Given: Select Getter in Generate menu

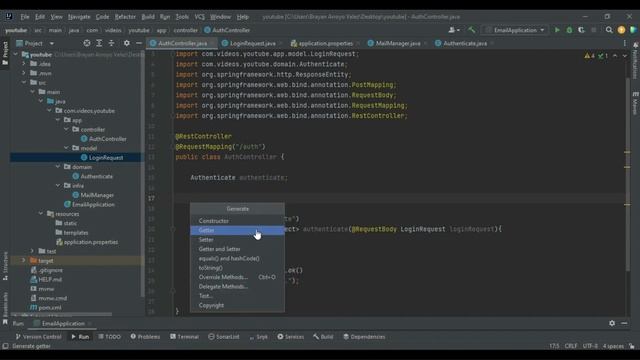Looking at the screenshot, I should pos(237,230).
